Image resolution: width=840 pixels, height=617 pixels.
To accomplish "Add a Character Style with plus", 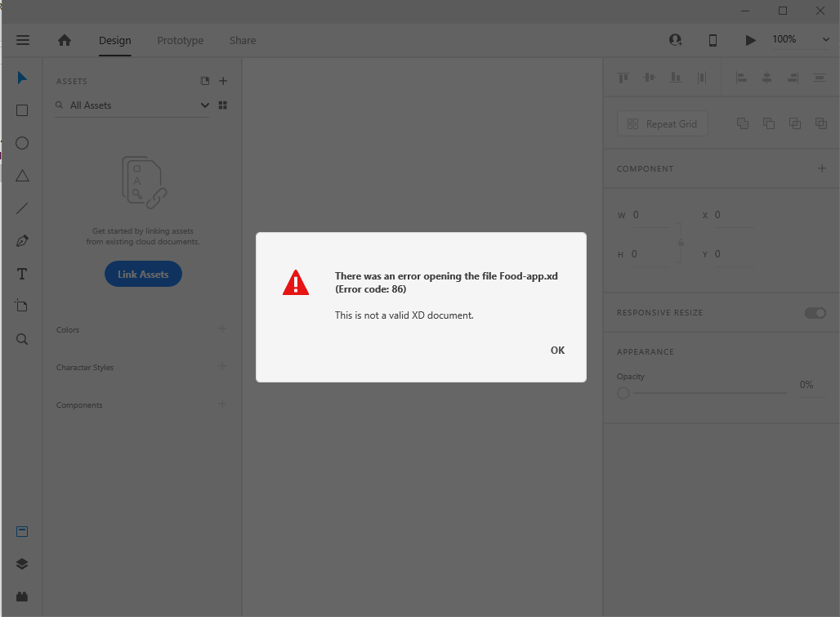I will click(x=222, y=366).
